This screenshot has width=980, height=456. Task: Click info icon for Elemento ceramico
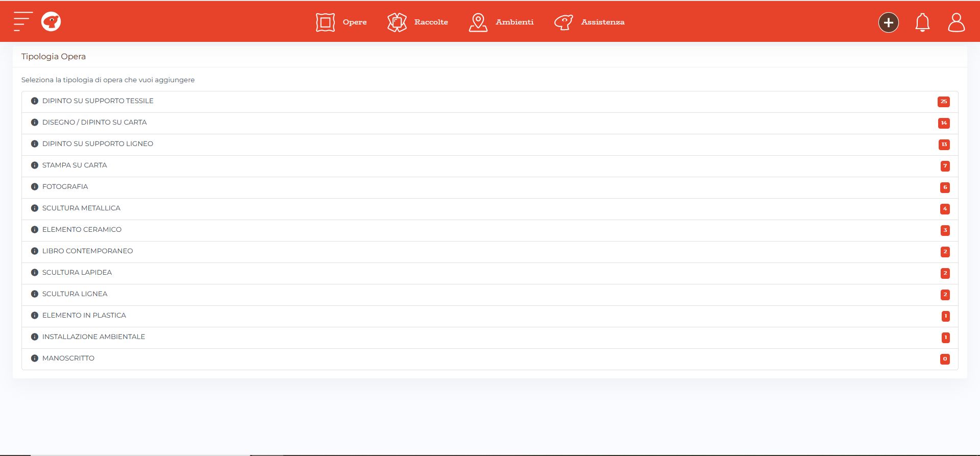(x=35, y=230)
